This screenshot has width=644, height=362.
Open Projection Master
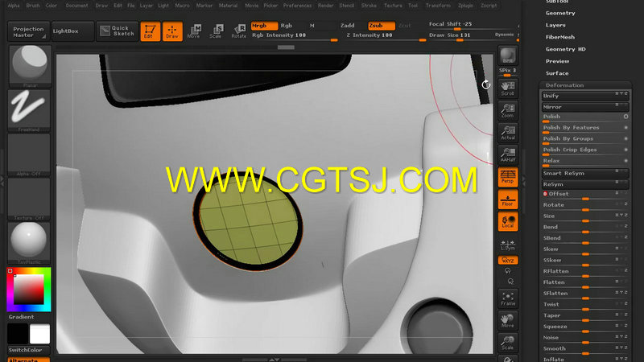28,31
